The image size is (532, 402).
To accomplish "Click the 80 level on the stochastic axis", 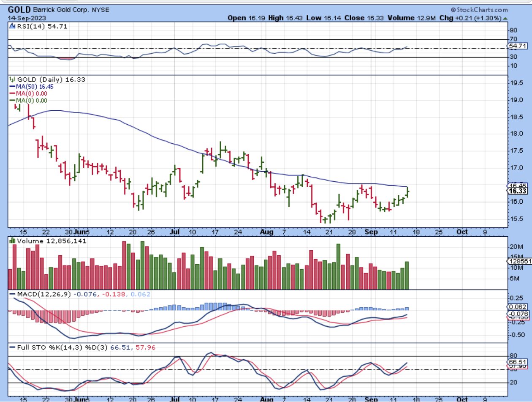I will (513, 356).
